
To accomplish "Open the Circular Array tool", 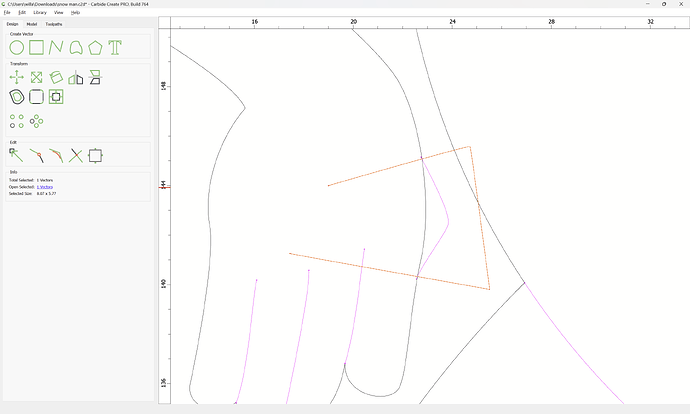I will click(x=36, y=121).
